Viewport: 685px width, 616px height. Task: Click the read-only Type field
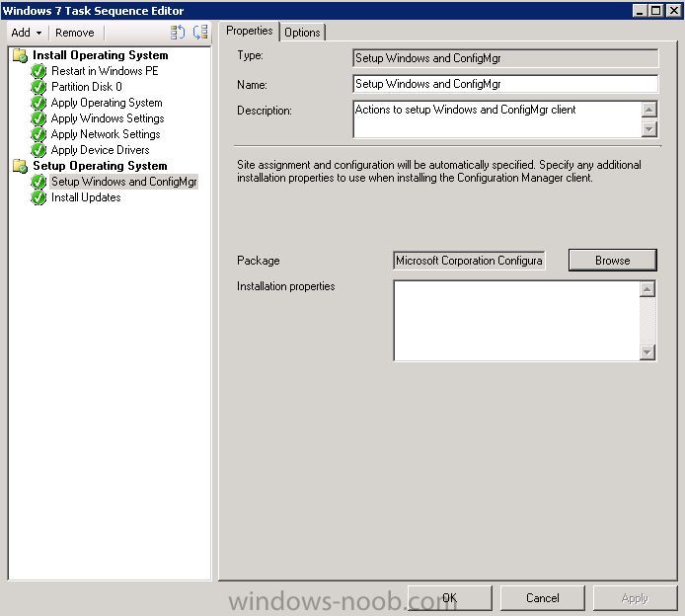click(x=505, y=58)
